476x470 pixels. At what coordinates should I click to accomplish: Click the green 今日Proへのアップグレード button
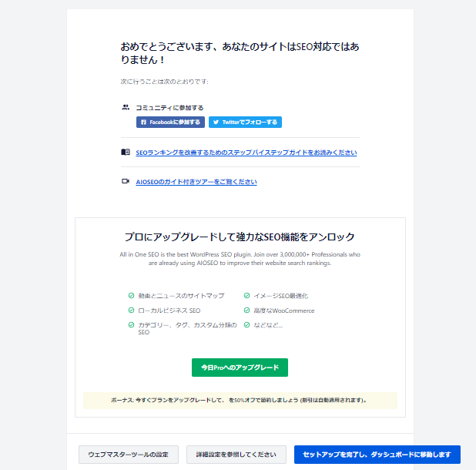pyautogui.click(x=240, y=368)
